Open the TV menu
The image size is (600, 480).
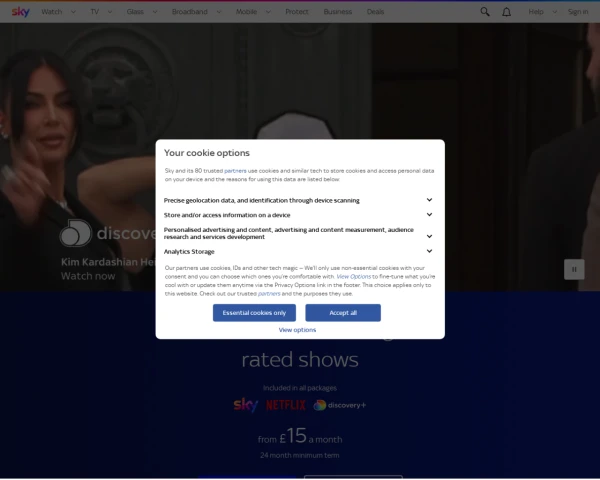[95, 12]
